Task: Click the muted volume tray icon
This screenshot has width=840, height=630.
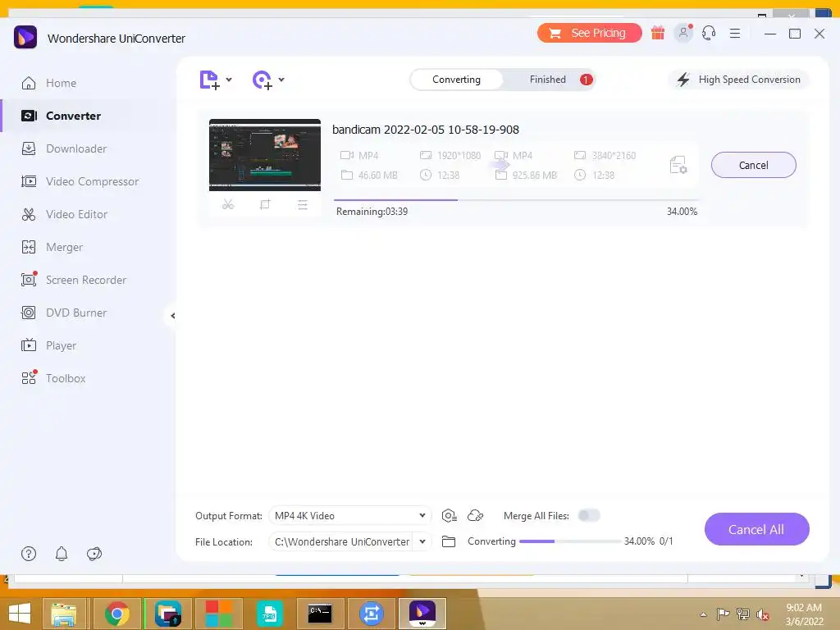Action: 762,614
